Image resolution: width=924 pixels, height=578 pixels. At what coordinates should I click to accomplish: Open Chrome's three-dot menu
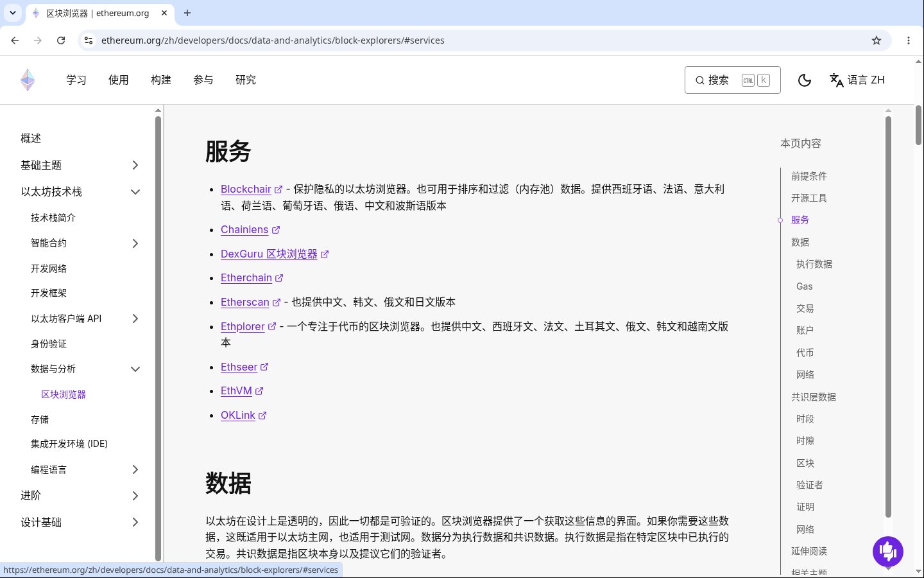[909, 40]
